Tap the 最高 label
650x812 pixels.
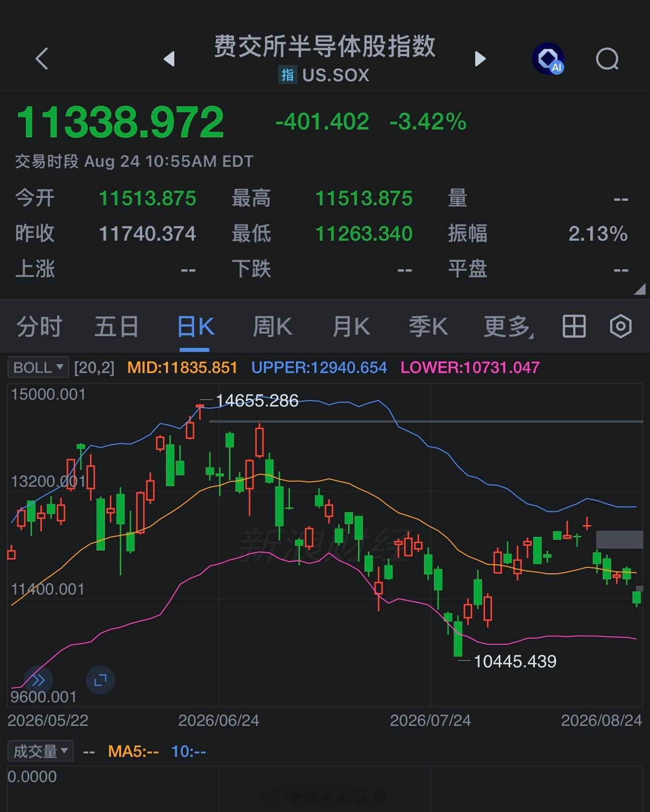click(x=251, y=199)
